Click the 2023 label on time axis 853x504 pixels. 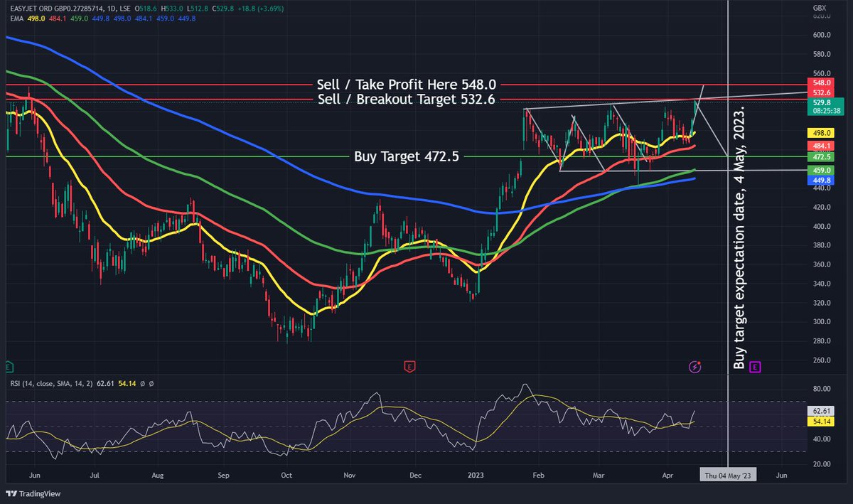[x=475, y=474]
